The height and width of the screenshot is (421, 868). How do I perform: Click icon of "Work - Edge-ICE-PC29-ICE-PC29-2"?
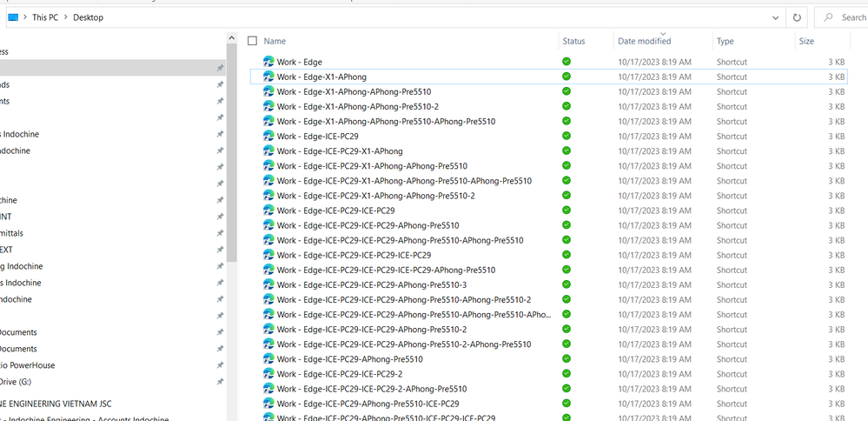pyautogui.click(x=269, y=374)
